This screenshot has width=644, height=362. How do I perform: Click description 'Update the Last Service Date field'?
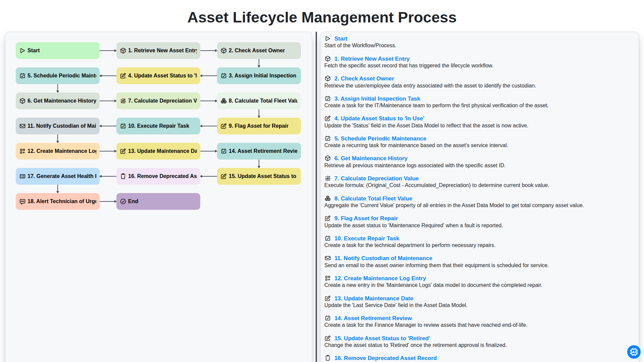[x=396, y=305]
